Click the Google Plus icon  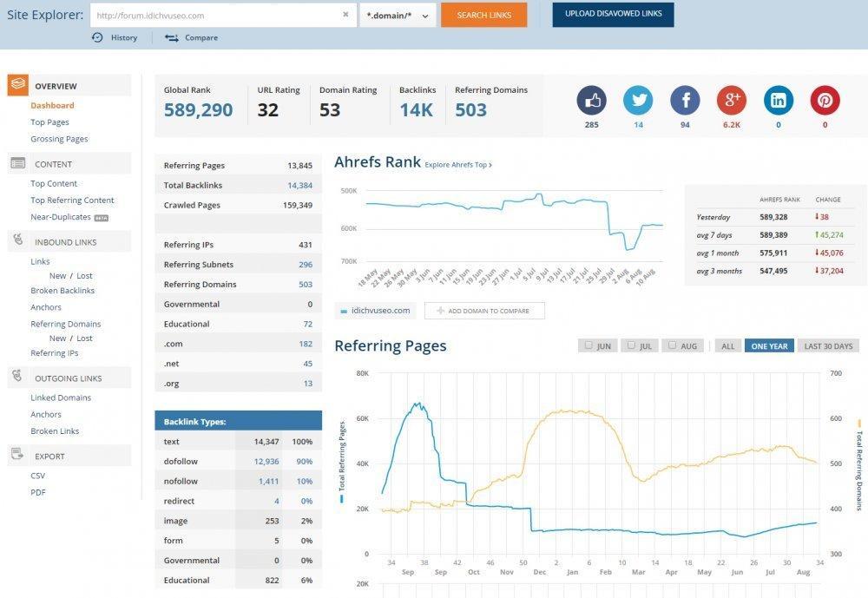coord(732,101)
